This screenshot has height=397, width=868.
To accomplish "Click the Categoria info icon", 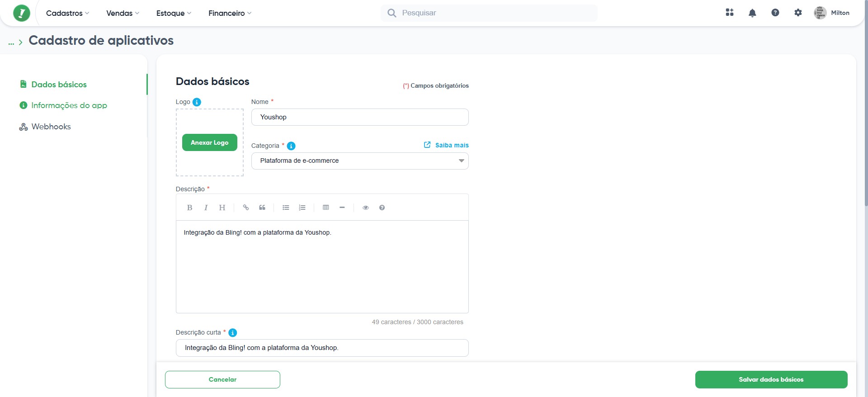I will (x=291, y=146).
